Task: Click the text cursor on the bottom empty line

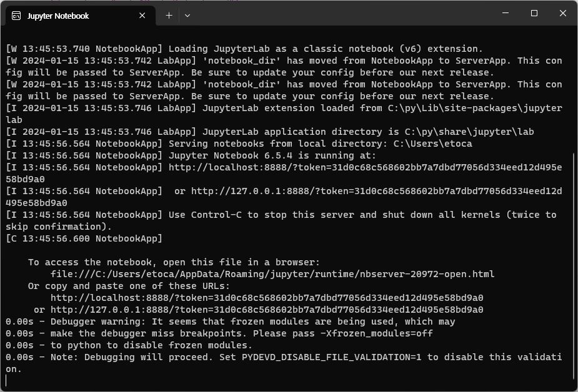Action: point(6,381)
